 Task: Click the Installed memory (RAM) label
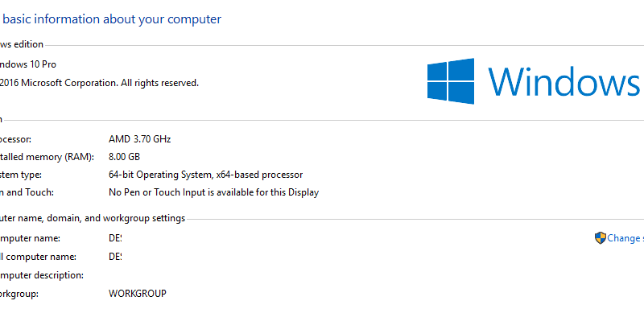pos(47,157)
